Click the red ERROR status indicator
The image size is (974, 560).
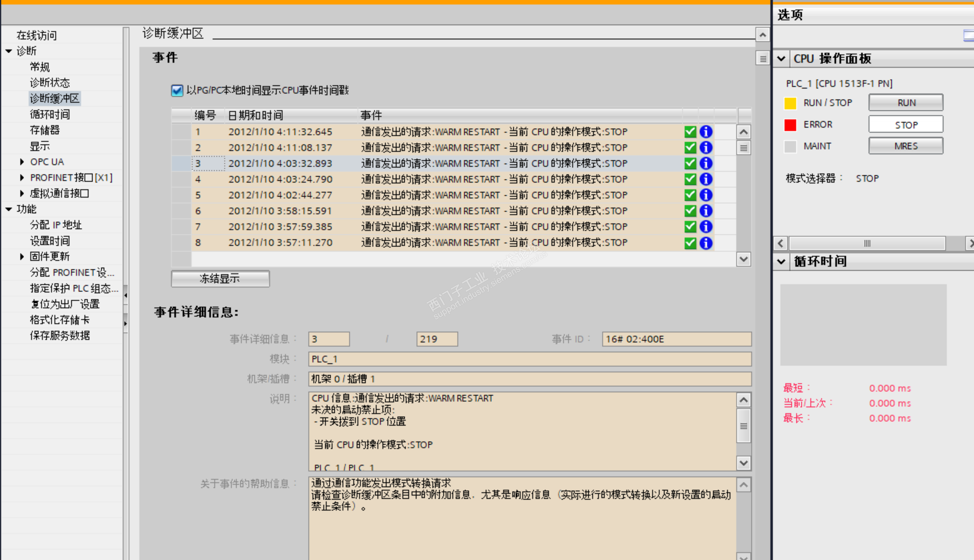point(790,125)
